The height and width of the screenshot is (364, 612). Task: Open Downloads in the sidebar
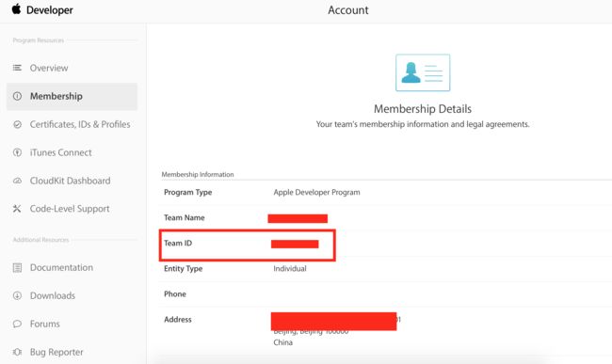53,295
